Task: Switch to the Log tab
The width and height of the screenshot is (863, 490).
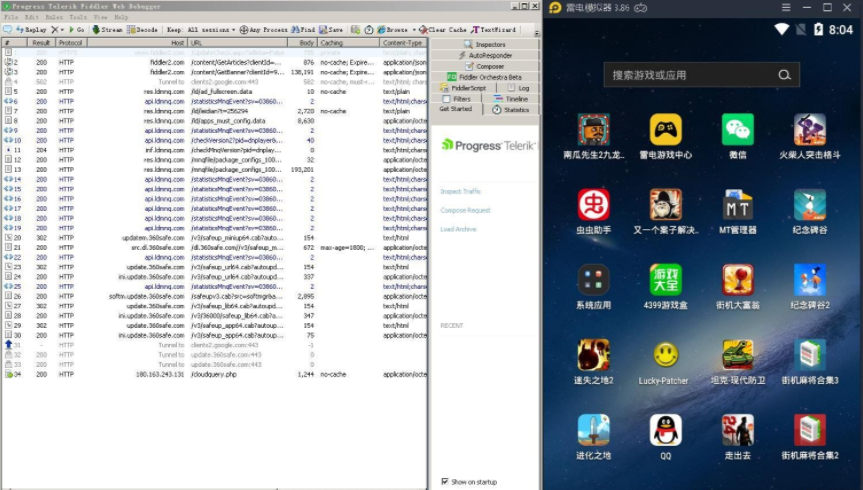Action: point(518,88)
